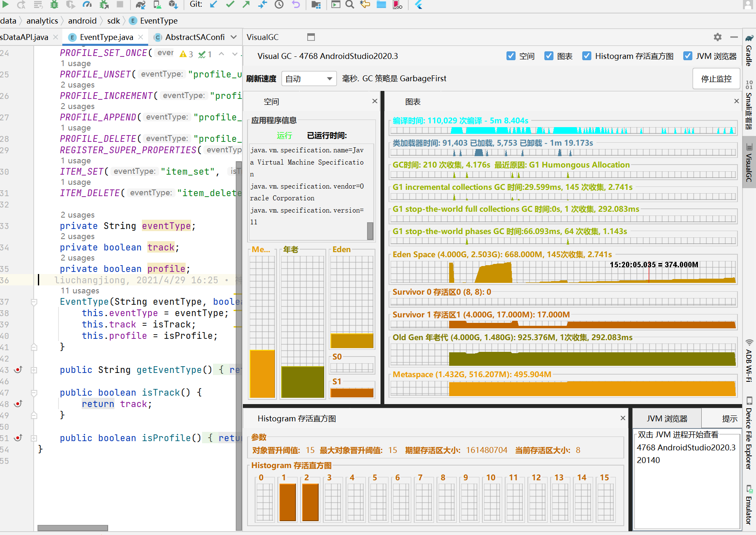The image size is (756, 535).
Task: Click the Debug bug icon
Action: pos(54,4)
